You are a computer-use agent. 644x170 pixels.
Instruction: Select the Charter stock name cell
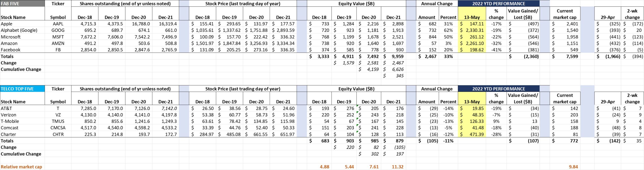tap(22, 134)
